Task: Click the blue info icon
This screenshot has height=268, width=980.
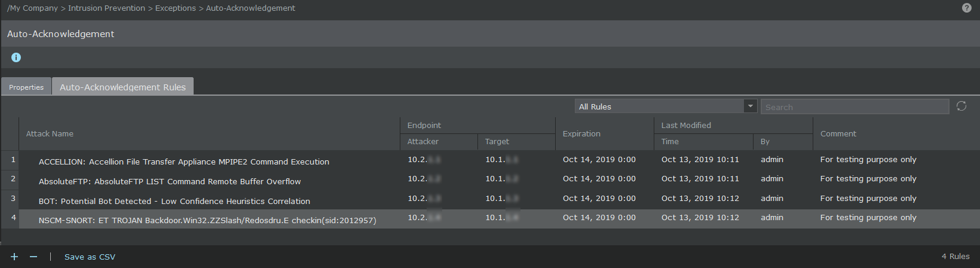Action: 16,57
